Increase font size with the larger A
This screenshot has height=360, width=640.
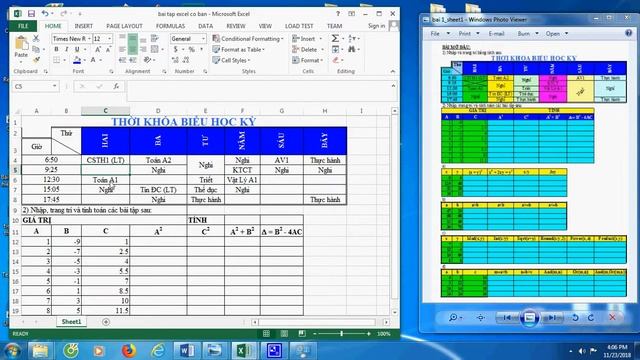click(98, 49)
